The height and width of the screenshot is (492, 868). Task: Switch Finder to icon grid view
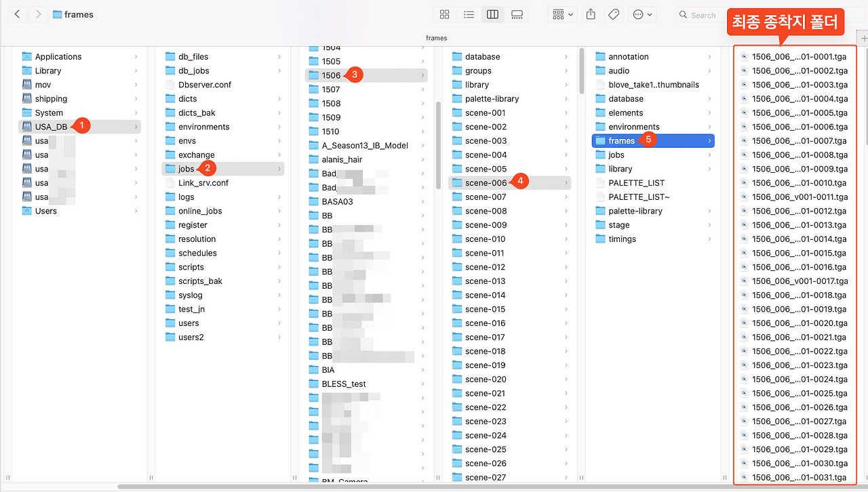[445, 14]
